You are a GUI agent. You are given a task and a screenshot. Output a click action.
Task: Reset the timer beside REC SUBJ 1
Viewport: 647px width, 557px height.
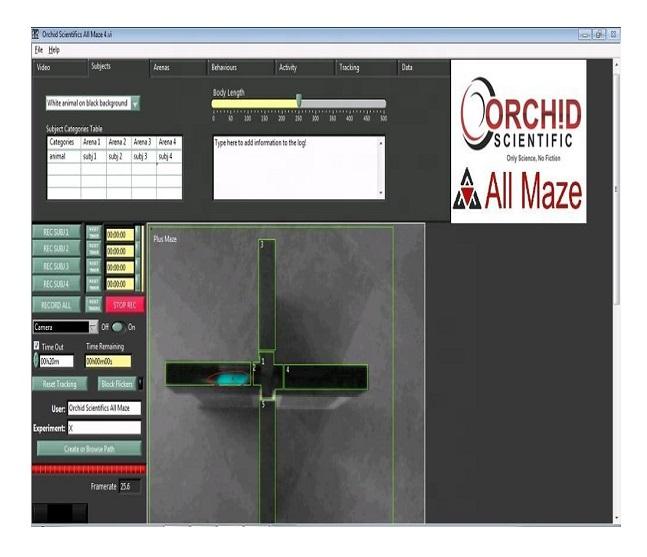(94, 233)
